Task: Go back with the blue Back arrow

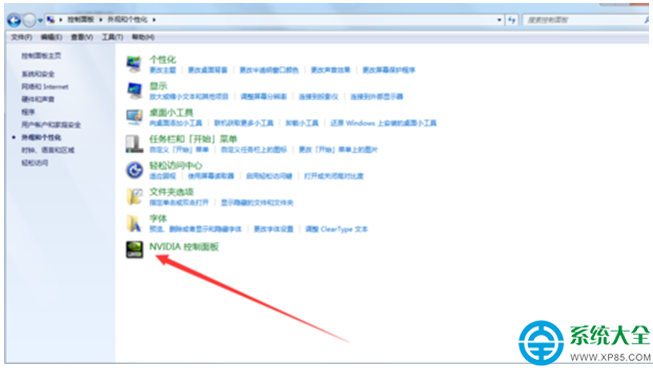Action: point(14,20)
